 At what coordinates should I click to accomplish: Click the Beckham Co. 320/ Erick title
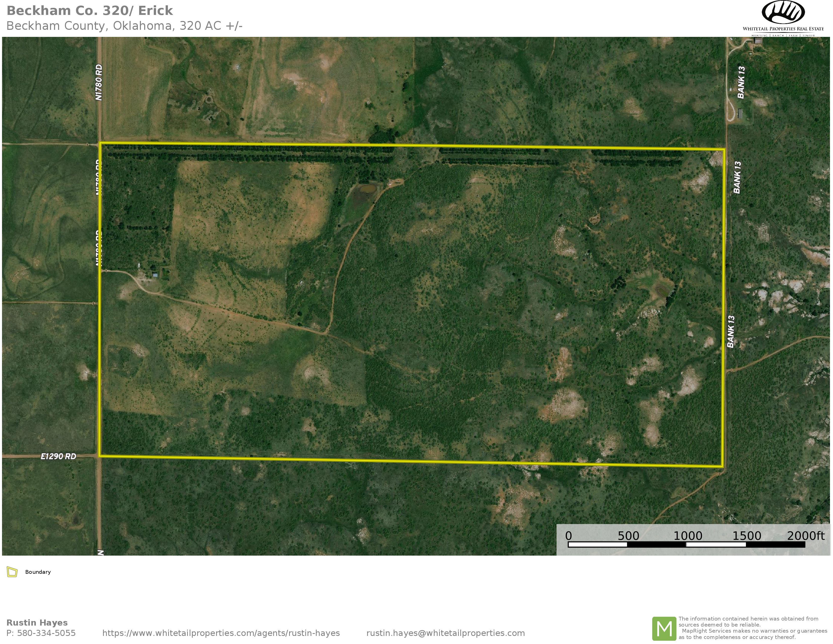90,11
